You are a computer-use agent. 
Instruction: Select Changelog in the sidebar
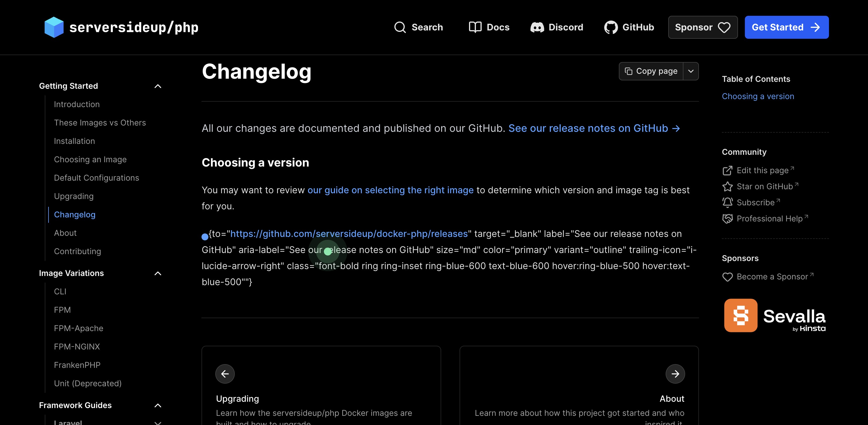coord(75,215)
